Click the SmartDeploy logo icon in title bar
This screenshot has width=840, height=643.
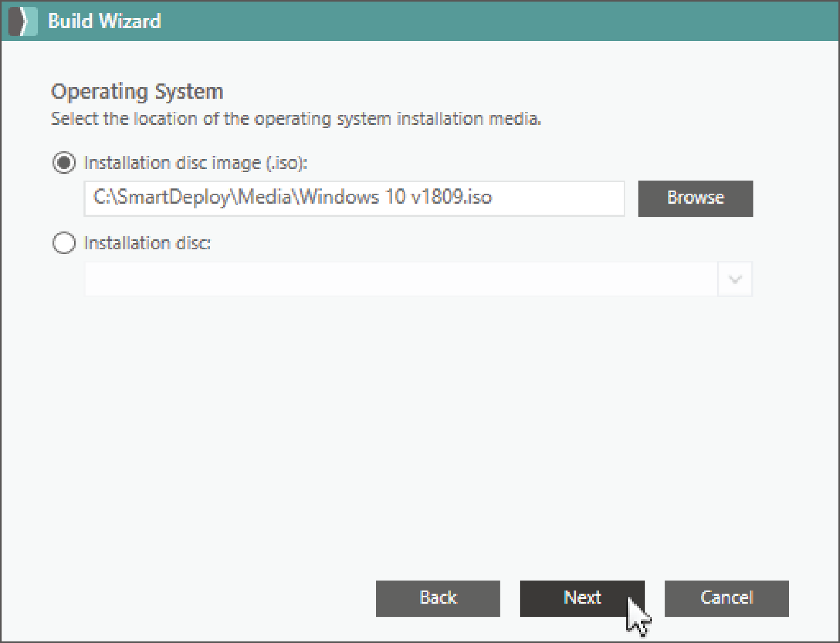tap(23, 21)
